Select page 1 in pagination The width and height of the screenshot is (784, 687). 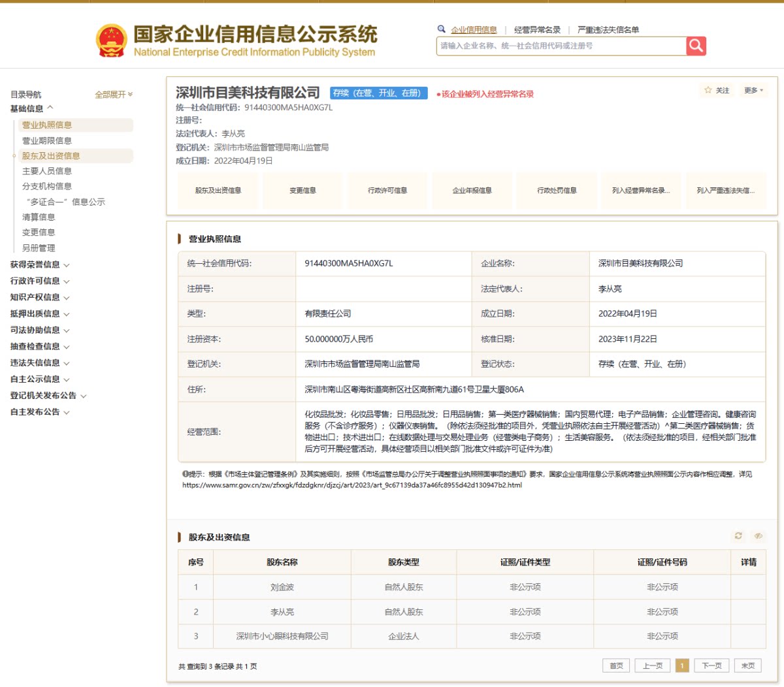(682, 665)
